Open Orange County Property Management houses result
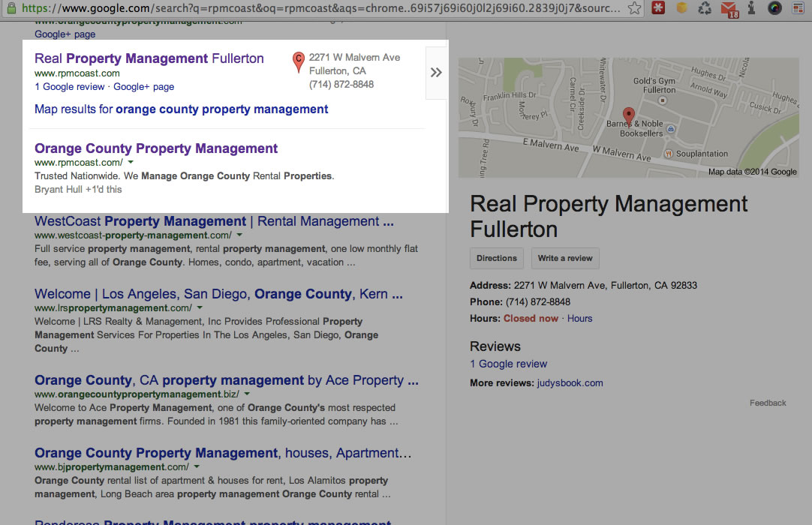Viewport: 812px width, 525px height. tap(223, 453)
